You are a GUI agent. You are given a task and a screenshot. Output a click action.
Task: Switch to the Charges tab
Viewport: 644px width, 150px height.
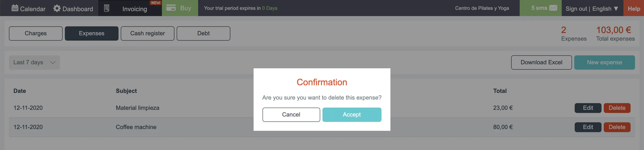[x=36, y=33]
